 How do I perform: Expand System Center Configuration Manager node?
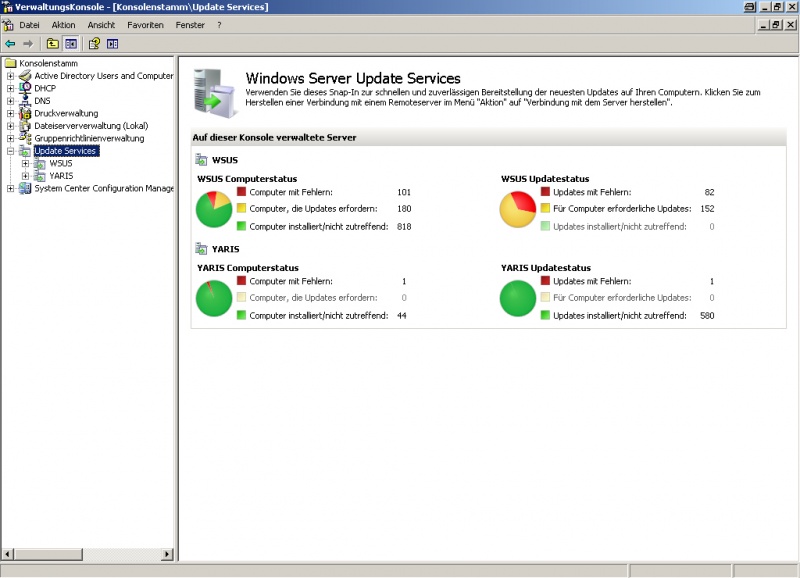[10, 189]
